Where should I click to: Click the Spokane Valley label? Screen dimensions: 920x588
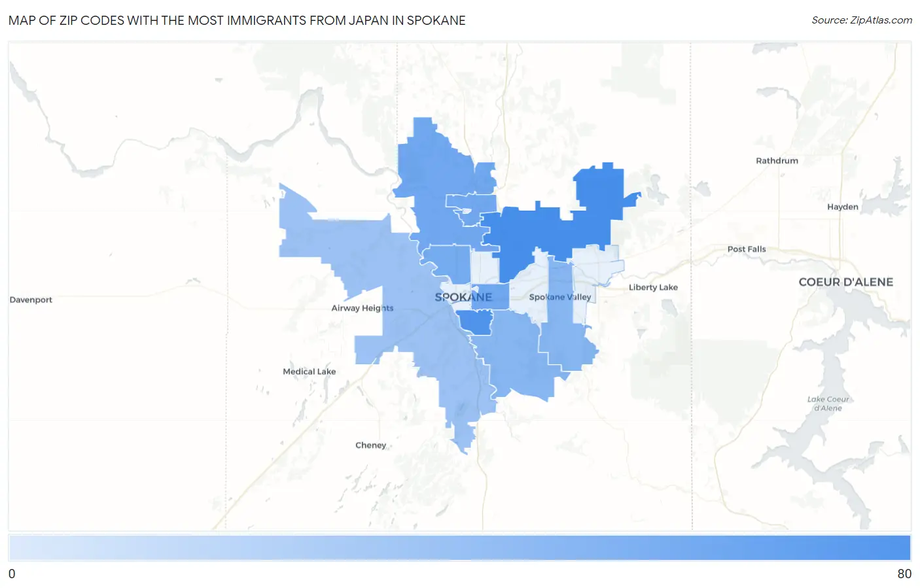(x=560, y=297)
